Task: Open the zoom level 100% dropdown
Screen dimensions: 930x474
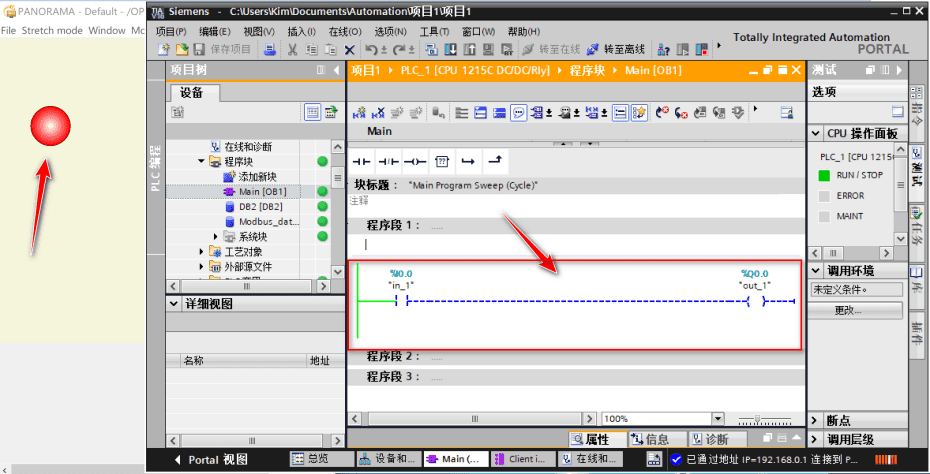Action: [717, 419]
